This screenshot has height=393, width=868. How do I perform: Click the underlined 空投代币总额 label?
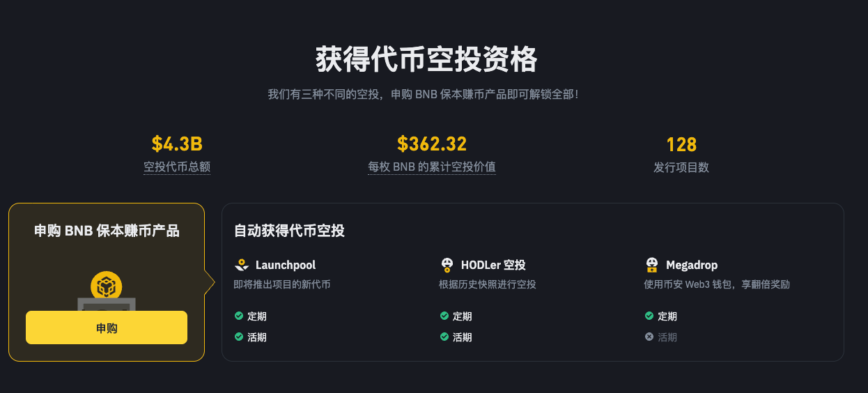click(177, 167)
